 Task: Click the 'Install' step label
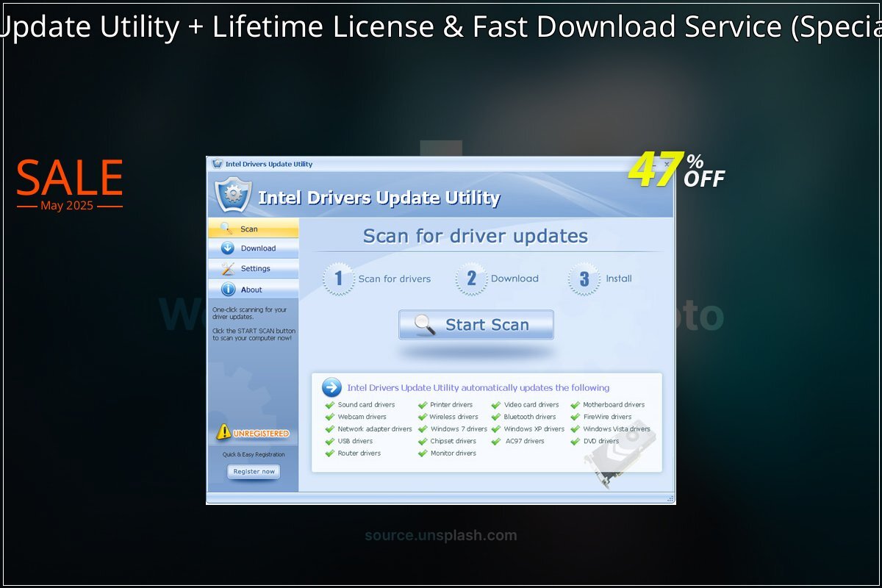(x=619, y=279)
